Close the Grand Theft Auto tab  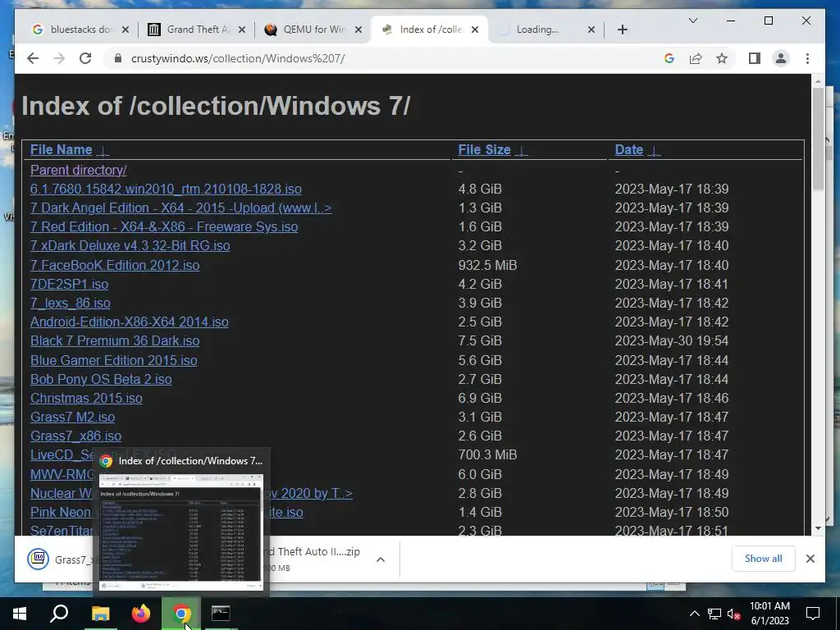click(242, 30)
